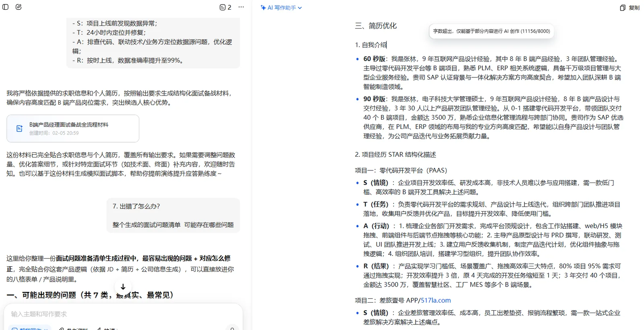Click the 一、可能出现的问题 heading in chat
The height and width of the screenshot is (330, 644).
coord(91,295)
